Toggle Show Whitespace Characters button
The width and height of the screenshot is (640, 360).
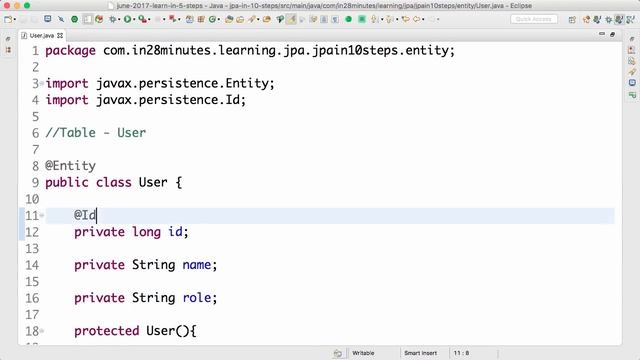335,19
